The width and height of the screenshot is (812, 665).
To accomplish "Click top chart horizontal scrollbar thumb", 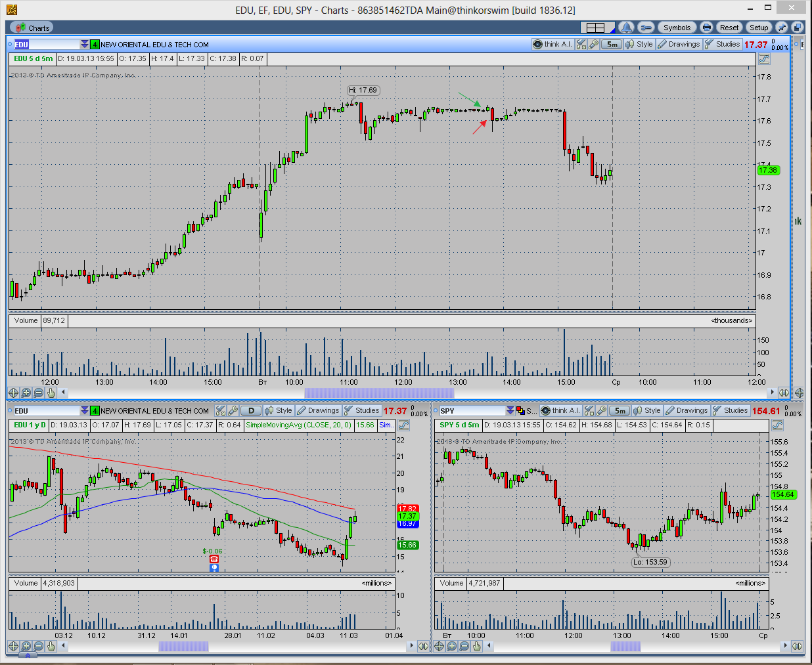I will (379, 393).
